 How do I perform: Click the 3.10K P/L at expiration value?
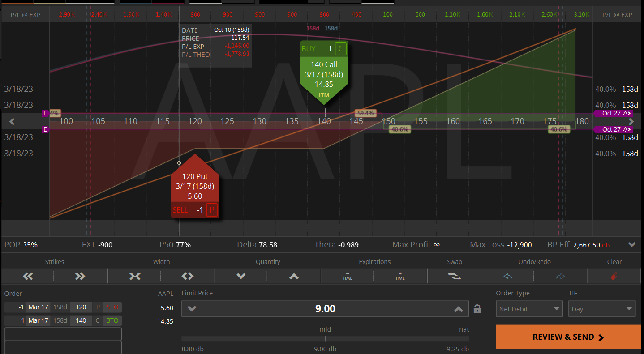(x=581, y=14)
